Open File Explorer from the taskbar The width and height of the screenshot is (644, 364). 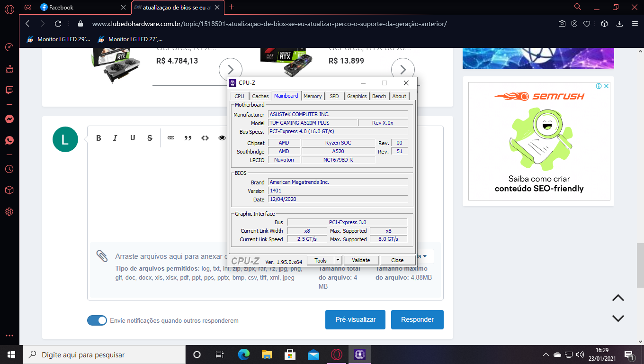267,355
